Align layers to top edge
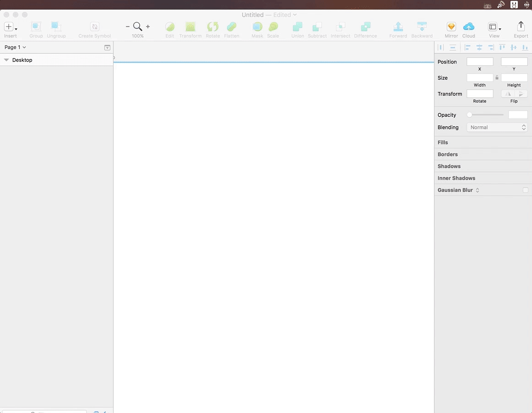The width and height of the screenshot is (532, 413). click(x=502, y=48)
